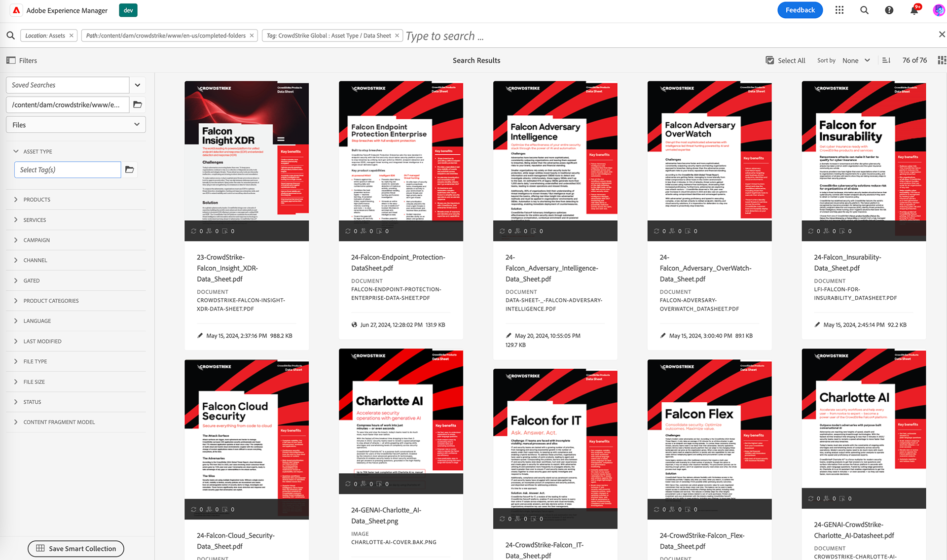Click the 24-Falcon_Insurability-Data_Sheet.pdf title
The height and width of the screenshot is (560, 947).
coord(847,263)
